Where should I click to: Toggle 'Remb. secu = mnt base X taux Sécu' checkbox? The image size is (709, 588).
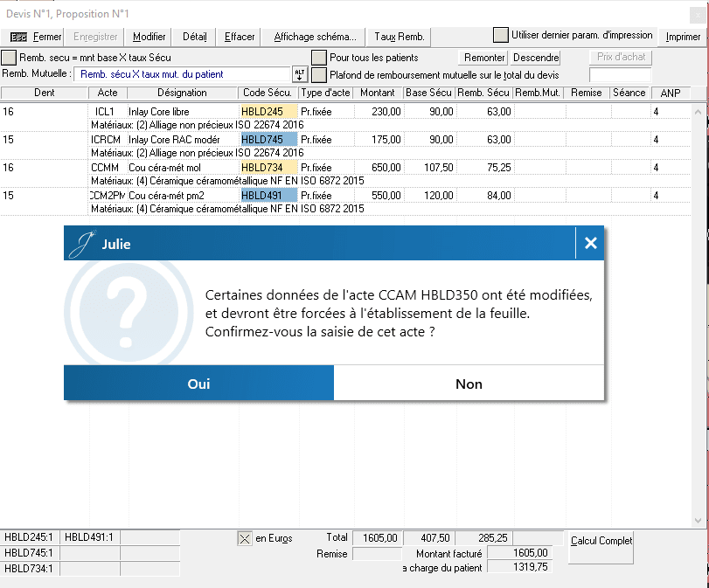tap(9, 58)
